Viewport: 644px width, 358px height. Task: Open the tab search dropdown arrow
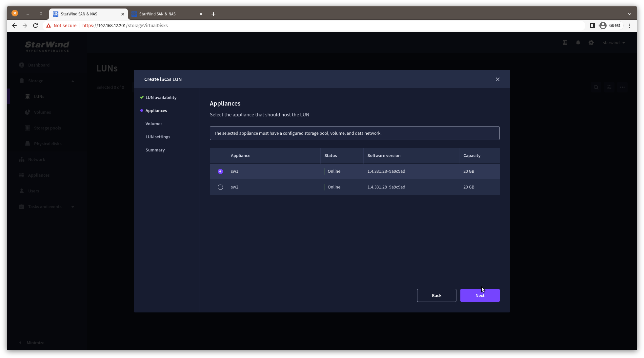tap(629, 14)
